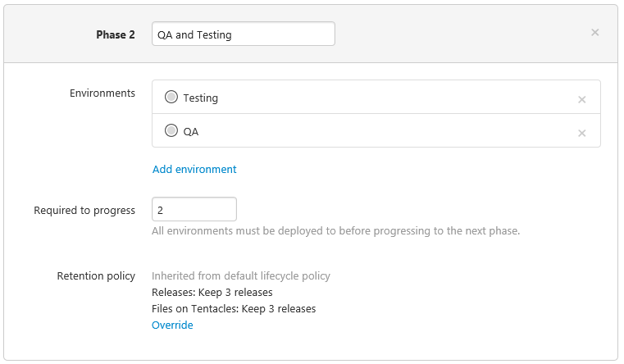Click the 'Releases: Keep 3 releases' line

(x=212, y=293)
